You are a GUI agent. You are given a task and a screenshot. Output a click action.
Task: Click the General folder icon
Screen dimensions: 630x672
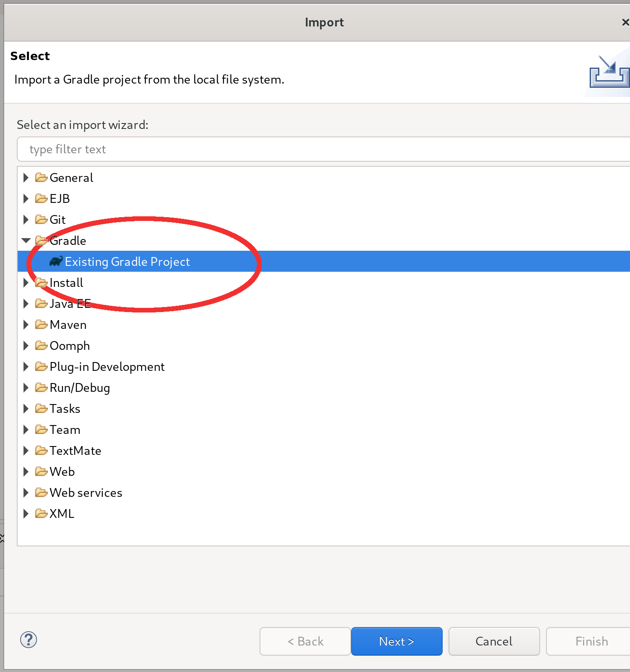pos(41,178)
